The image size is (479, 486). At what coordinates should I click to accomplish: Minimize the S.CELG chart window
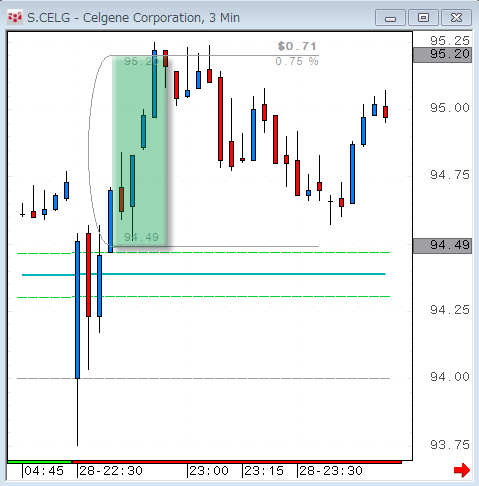[390, 18]
